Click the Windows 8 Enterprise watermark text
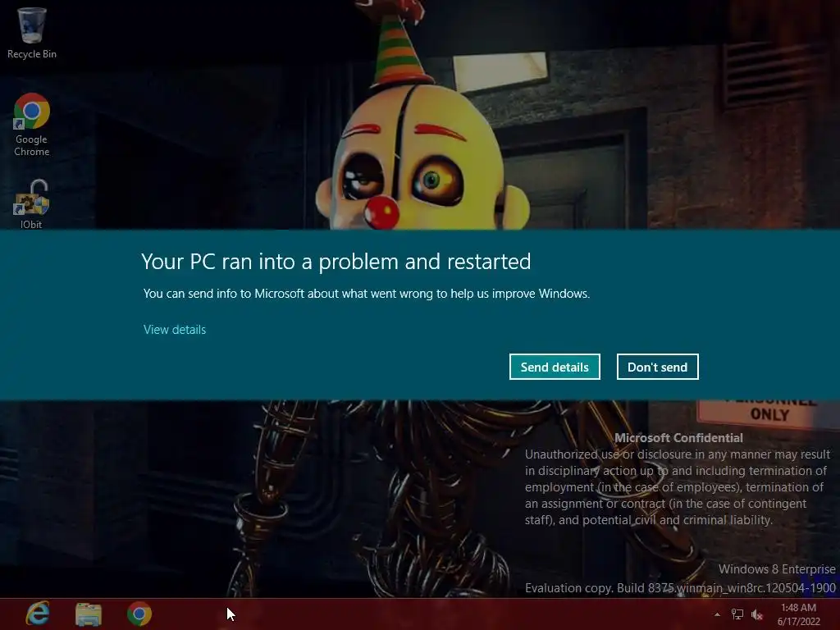840x630 pixels. [x=777, y=569]
